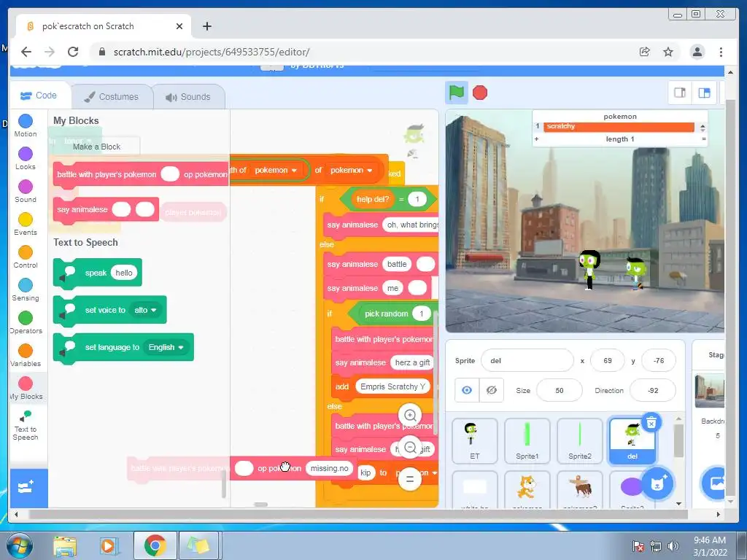This screenshot has height=560, width=747.
Task: Open the Windows Start menu
Action: [x=20, y=545]
